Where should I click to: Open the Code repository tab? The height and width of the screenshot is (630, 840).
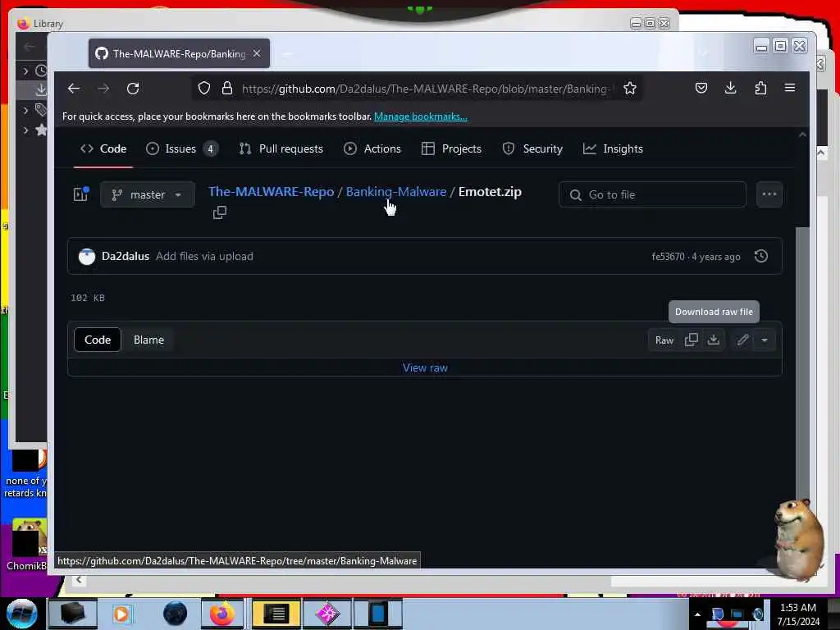coord(103,149)
